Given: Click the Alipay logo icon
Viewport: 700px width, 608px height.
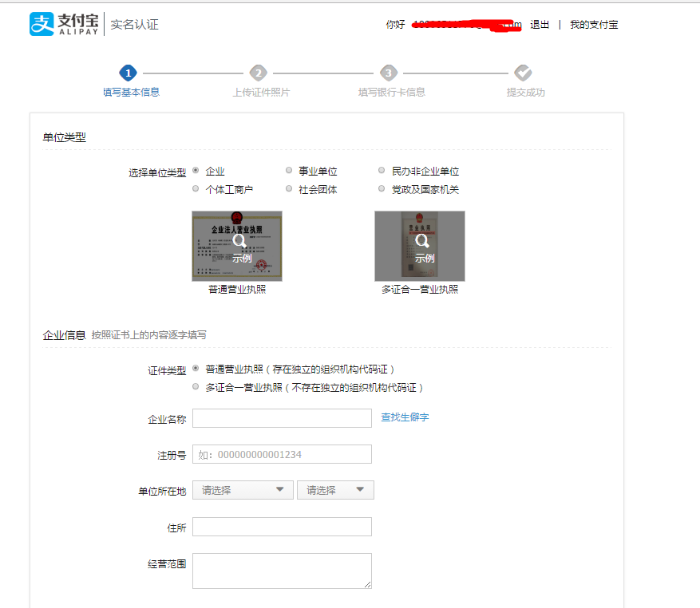Looking at the screenshot, I should (x=42, y=24).
